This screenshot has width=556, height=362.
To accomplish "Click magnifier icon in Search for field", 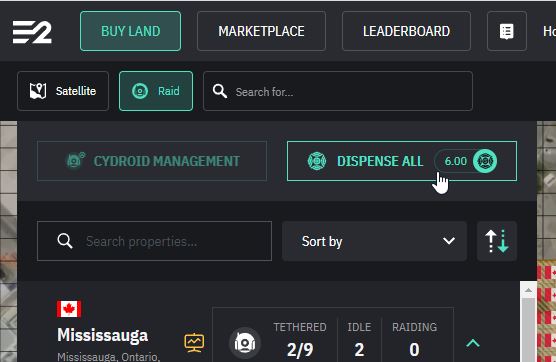I will pos(219,91).
